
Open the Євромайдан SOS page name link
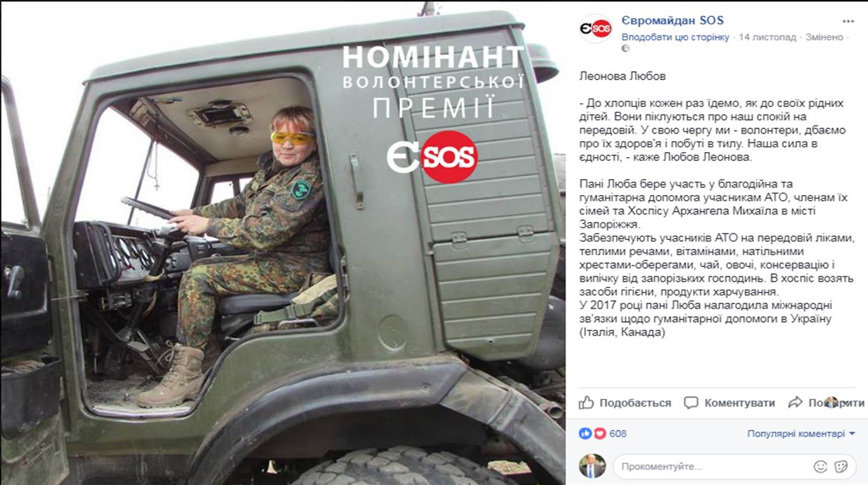(673, 20)
